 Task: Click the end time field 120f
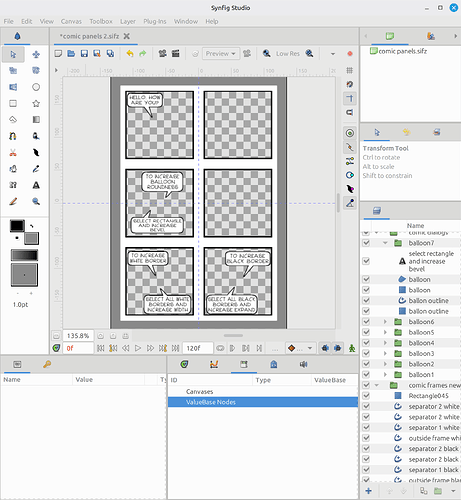coord(197,348)
